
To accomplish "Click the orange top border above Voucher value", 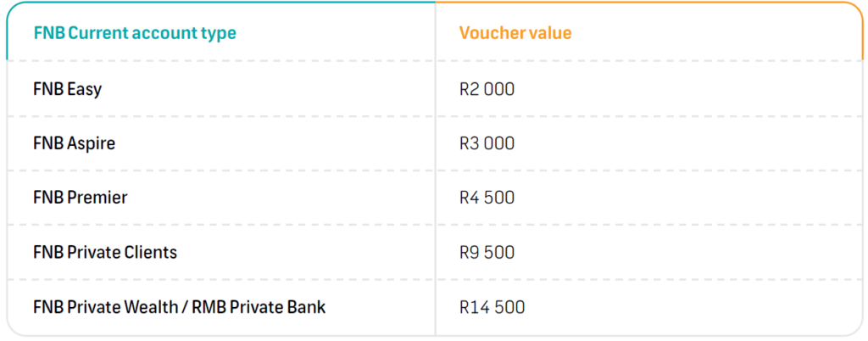I will (644, 3).
